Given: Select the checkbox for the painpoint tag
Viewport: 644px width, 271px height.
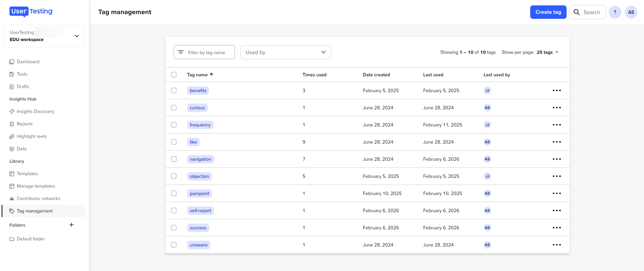Looking at the screenshot, I should (x=174, y=193).
